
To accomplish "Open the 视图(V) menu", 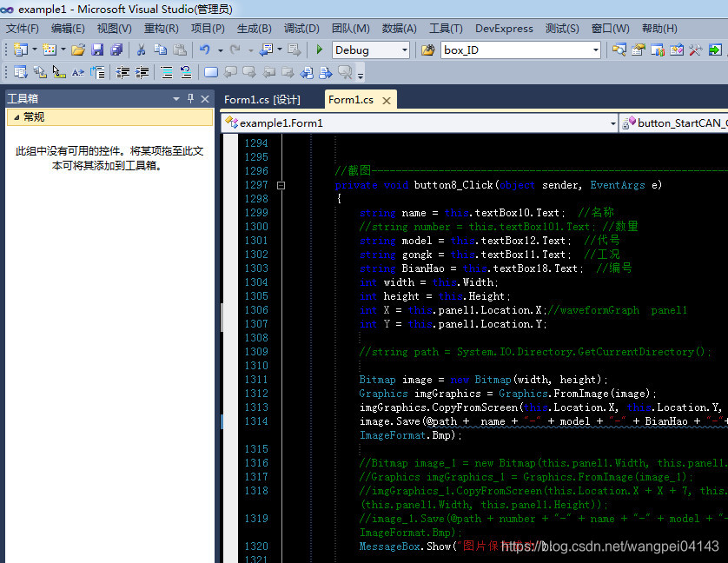I will (x=114, y=29).
